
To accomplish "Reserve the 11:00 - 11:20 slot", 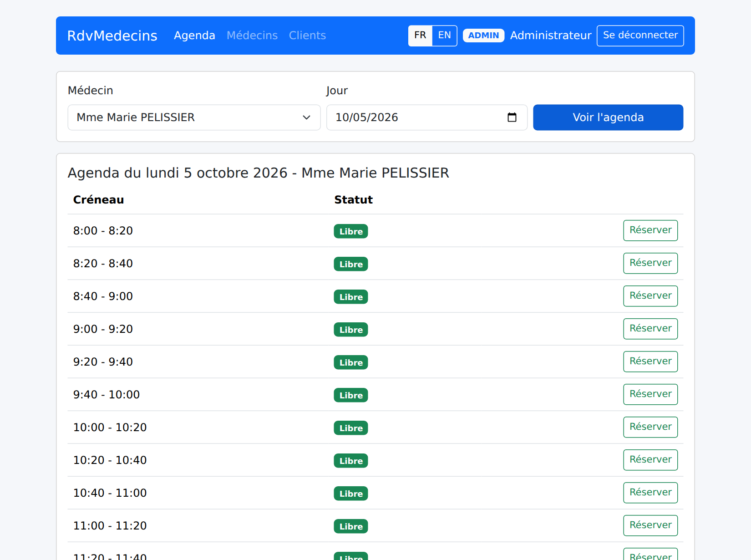I will [x=650, y=525].
